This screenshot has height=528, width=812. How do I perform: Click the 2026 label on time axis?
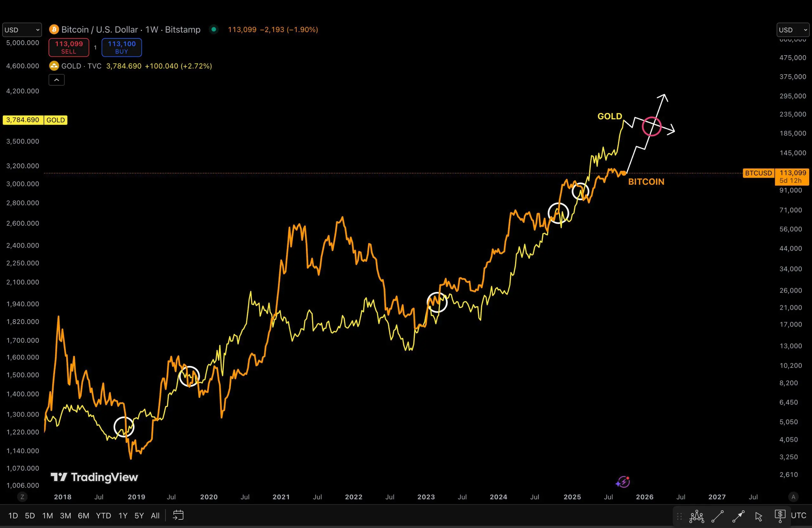pos(645,497)
